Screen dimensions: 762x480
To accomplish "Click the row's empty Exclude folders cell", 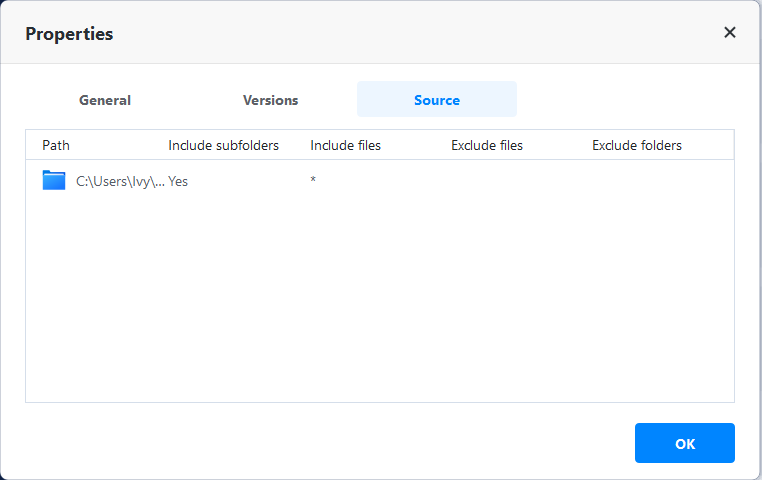I will [637, 182].
